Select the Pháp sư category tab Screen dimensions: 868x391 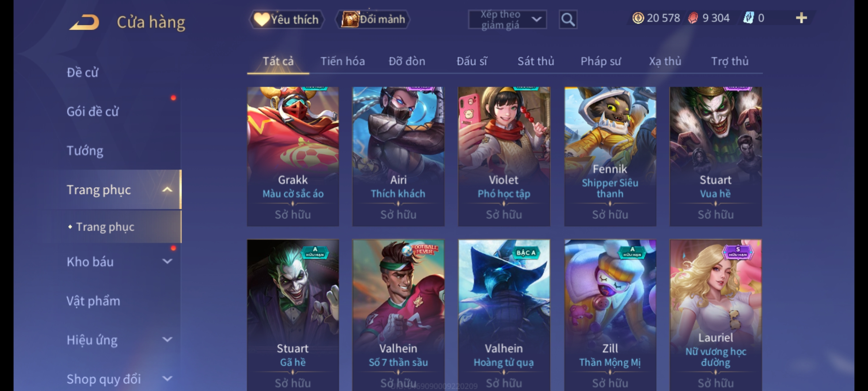(x=601, y=61)
